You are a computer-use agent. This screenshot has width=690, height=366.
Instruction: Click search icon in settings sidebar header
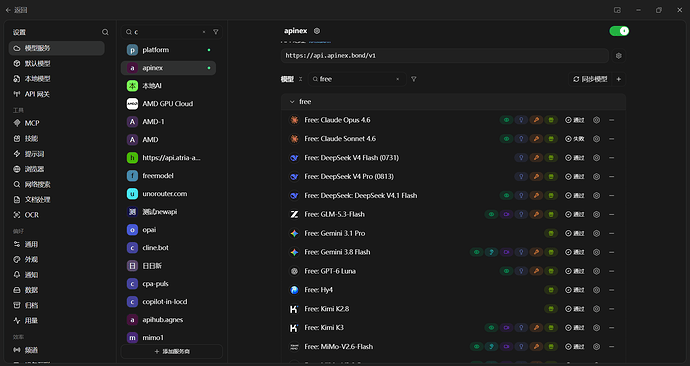tap(105, 32)
